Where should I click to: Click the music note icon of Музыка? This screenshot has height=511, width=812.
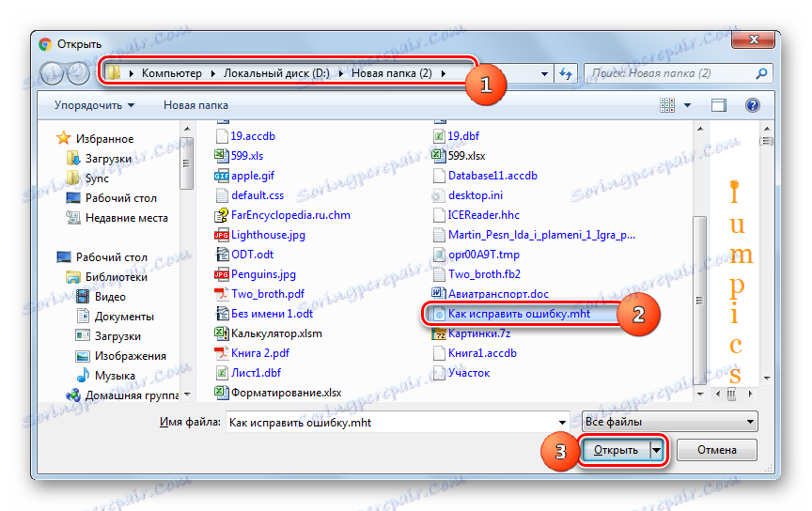click(x=83, y=376)
